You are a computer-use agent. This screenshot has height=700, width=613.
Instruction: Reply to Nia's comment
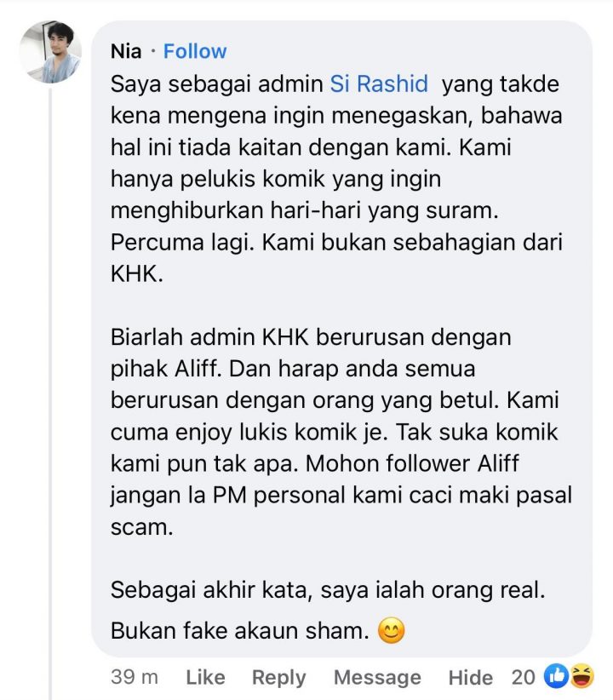279,678
